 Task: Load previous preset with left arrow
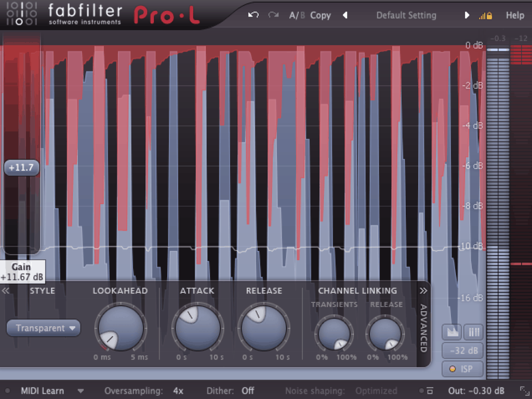pyautogui.click(x=345, y=15)
